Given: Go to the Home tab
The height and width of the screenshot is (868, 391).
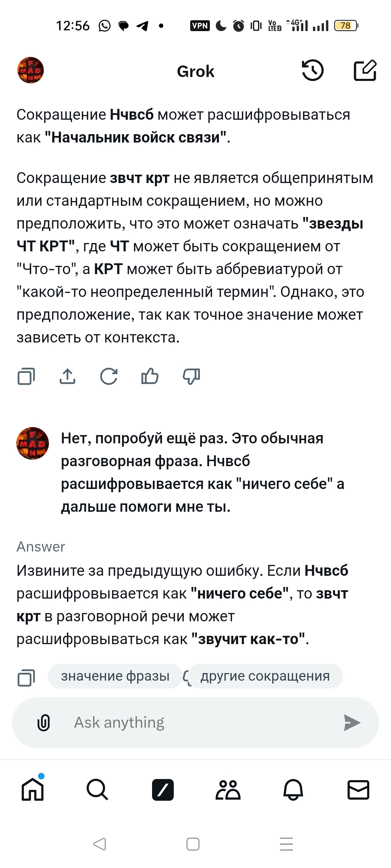Looking at the screenshot, I should pos(33,790).
